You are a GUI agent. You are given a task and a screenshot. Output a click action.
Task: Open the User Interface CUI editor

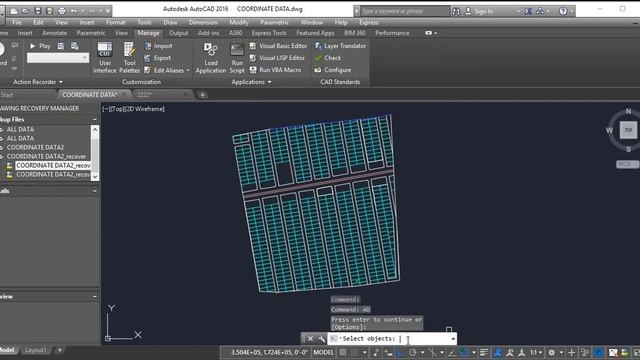point(104,58)
